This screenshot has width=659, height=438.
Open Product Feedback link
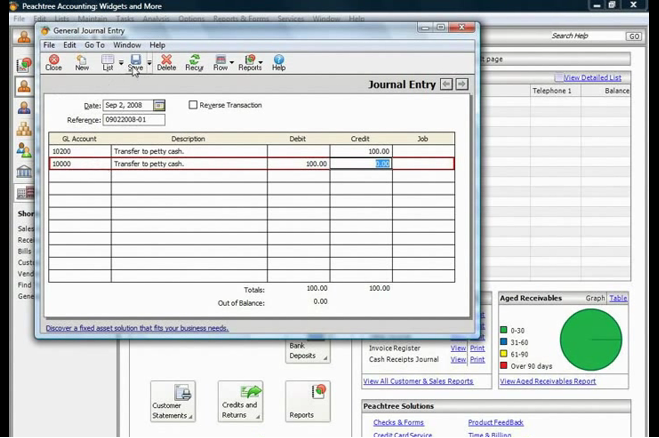pos(496,422)
